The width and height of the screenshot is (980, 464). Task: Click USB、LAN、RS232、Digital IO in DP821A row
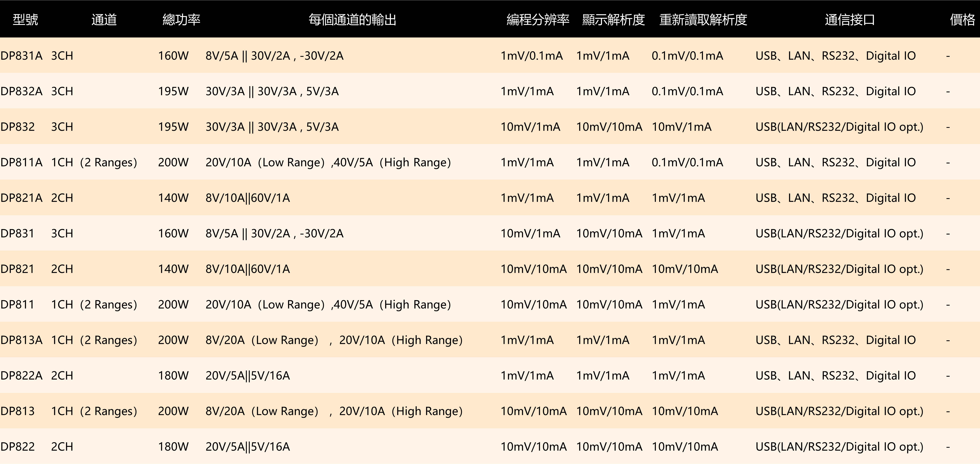[835, 198]
